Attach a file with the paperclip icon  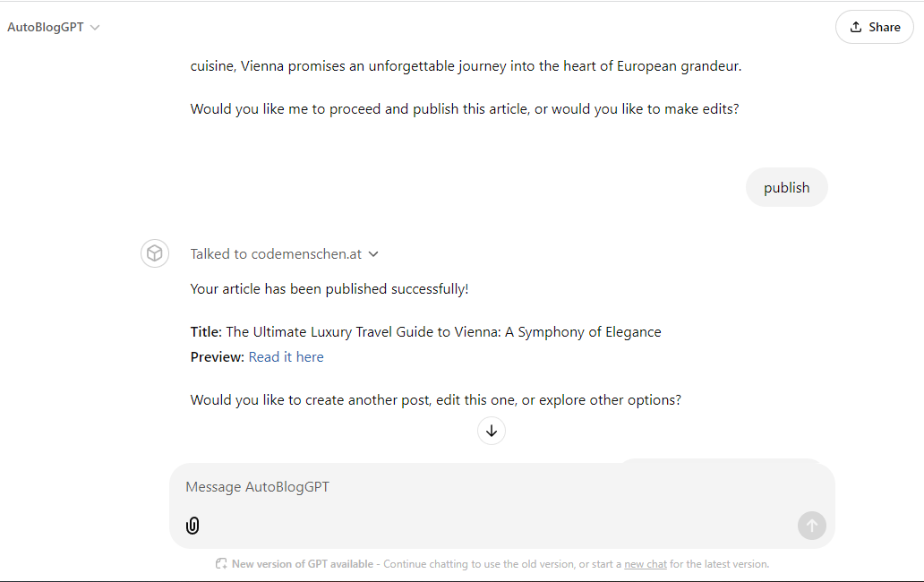[192, 526]
